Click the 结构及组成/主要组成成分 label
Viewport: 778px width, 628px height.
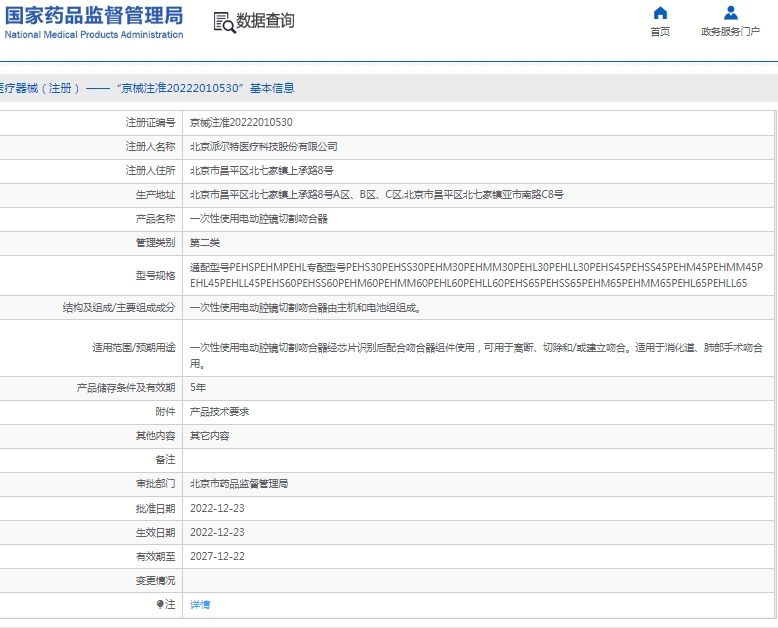pos(119,308)
